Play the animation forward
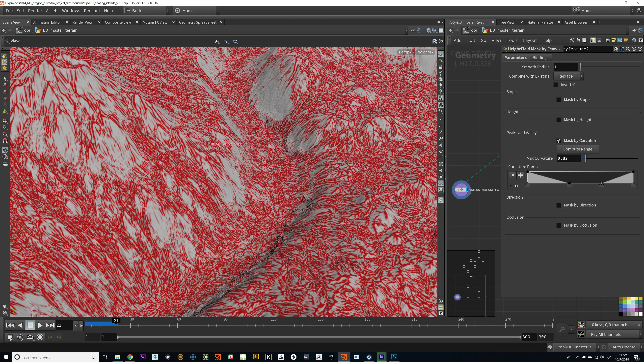The height and width of the screenshot is (362, 644). [40, 325]
